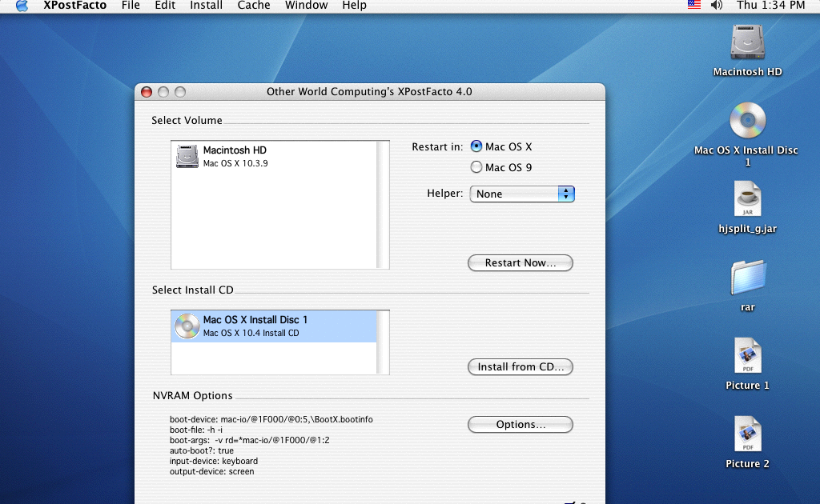The height and width of the screenshot is (504, 820).
Task: Click the input-device: keyboard line
Action: click(x=213, y=461)
